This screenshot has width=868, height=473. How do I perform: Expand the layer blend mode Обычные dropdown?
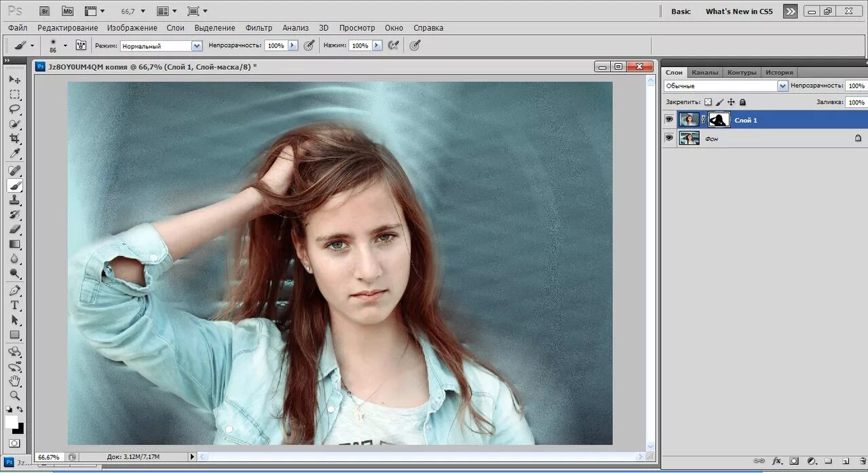point(782,86)
